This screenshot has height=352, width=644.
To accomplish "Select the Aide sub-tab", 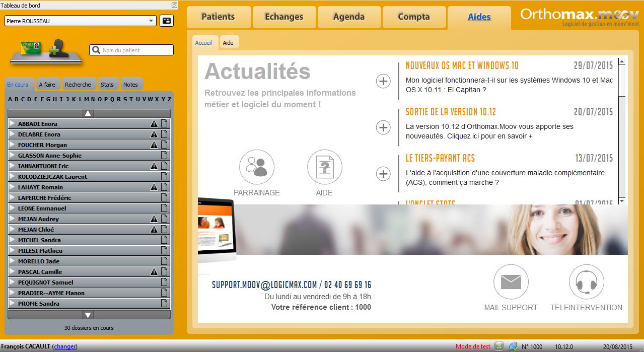I will tap(229, 43).
